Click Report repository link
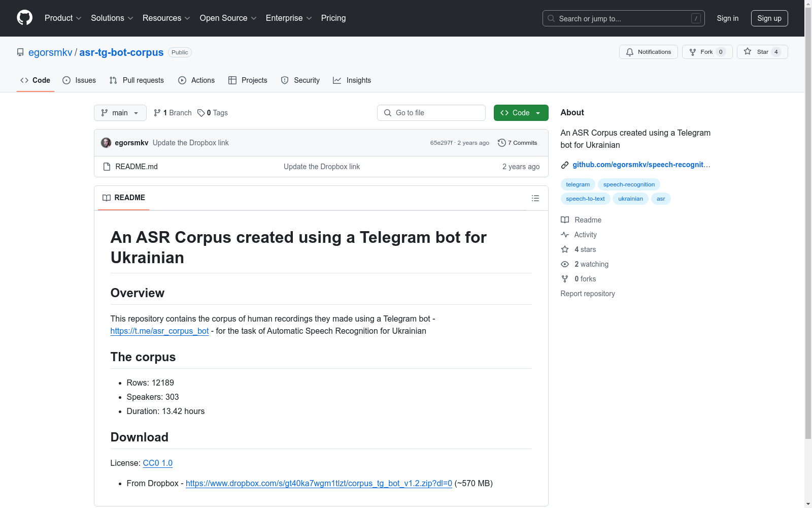Viewport: 812px width, 508px height. pos(588,294)
